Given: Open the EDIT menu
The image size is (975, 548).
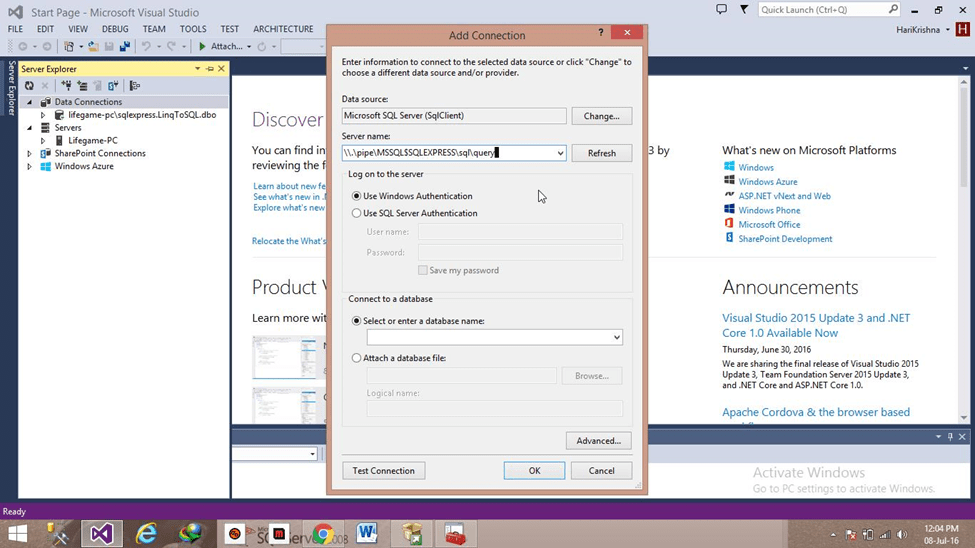Looking at the screenshot, I should [45, 29].
